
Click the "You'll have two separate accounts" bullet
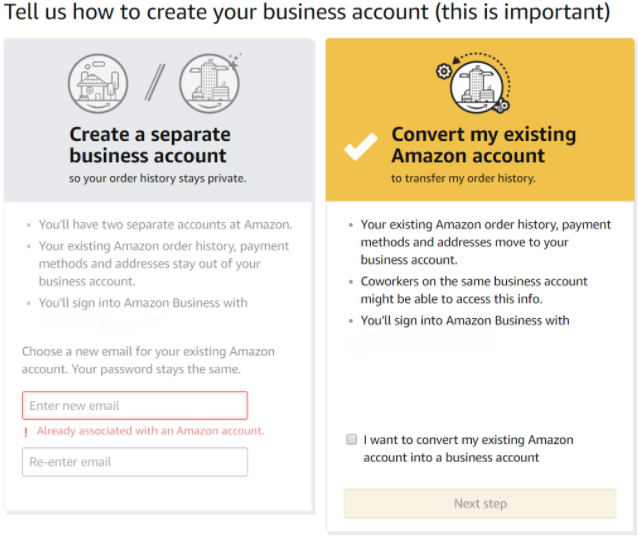coord(165,225)
